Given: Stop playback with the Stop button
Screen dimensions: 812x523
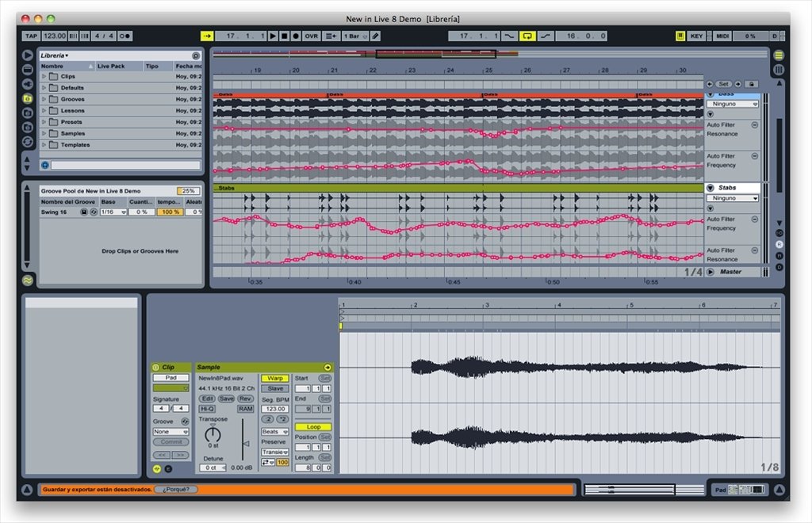Looking at the screenshot, I should (285, 36).
